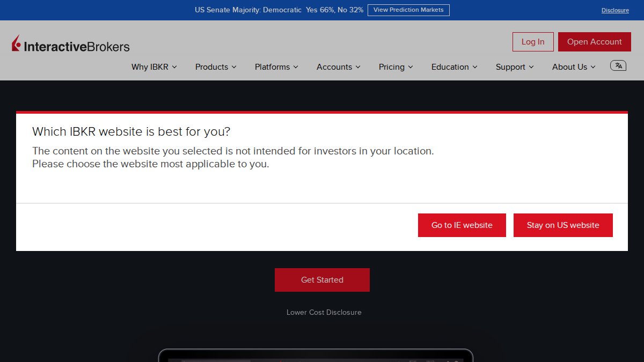Screen dimensions: 644x362
Task: Open View Prediction Markets banner button
Action: [x=408, y=10]
